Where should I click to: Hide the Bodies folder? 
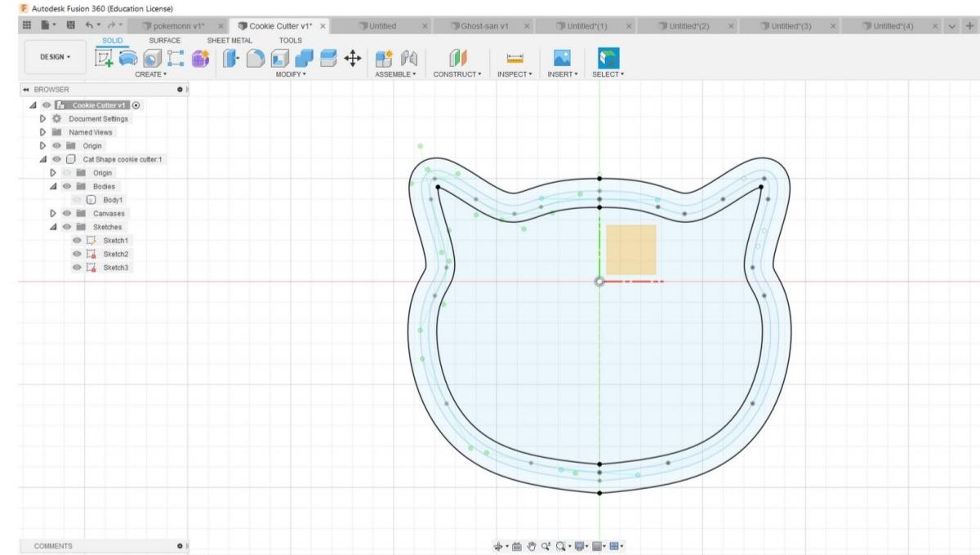coord(67,186)
